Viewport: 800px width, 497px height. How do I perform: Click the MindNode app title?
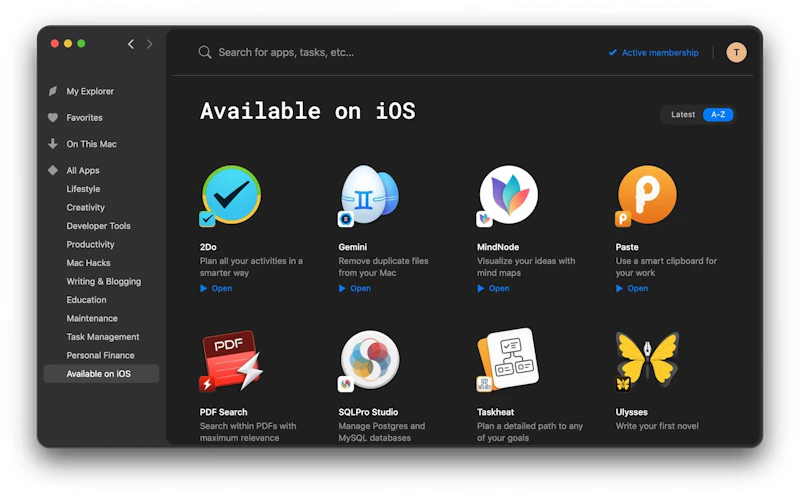coord(498,247)
